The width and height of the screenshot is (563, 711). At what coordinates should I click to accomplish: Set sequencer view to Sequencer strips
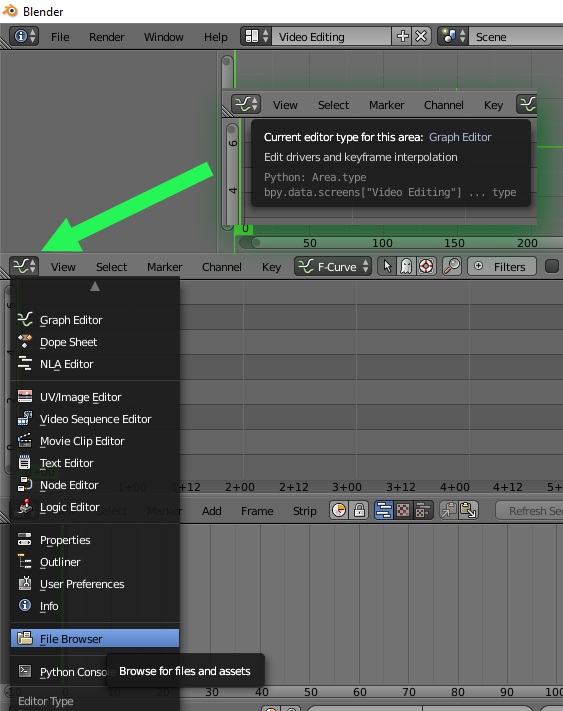[384, 511]
